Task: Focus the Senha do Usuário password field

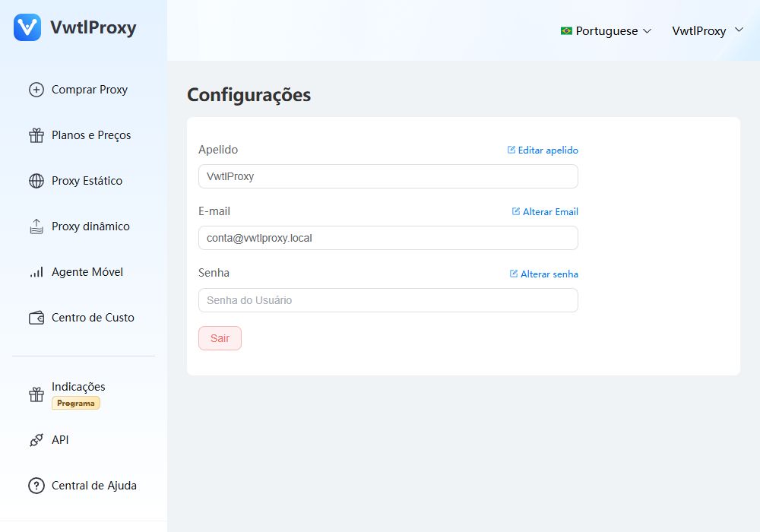Action: pyautogui.click(x=388, y=300)
